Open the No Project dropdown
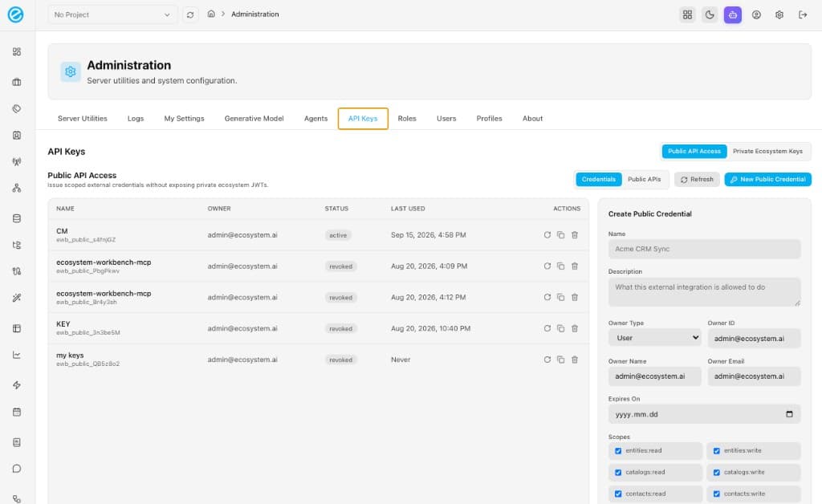This screenshot has height=504, width=822. 112,14
